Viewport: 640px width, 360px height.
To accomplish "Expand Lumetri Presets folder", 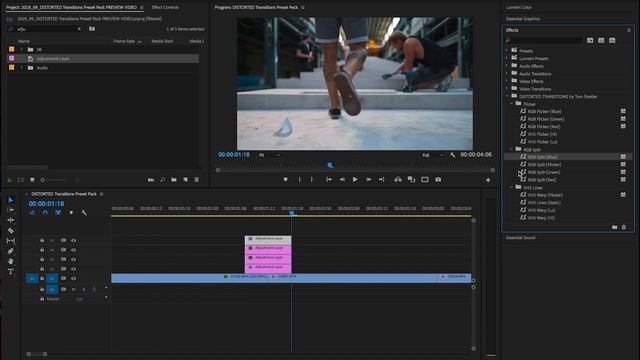I will click(507, 58).
